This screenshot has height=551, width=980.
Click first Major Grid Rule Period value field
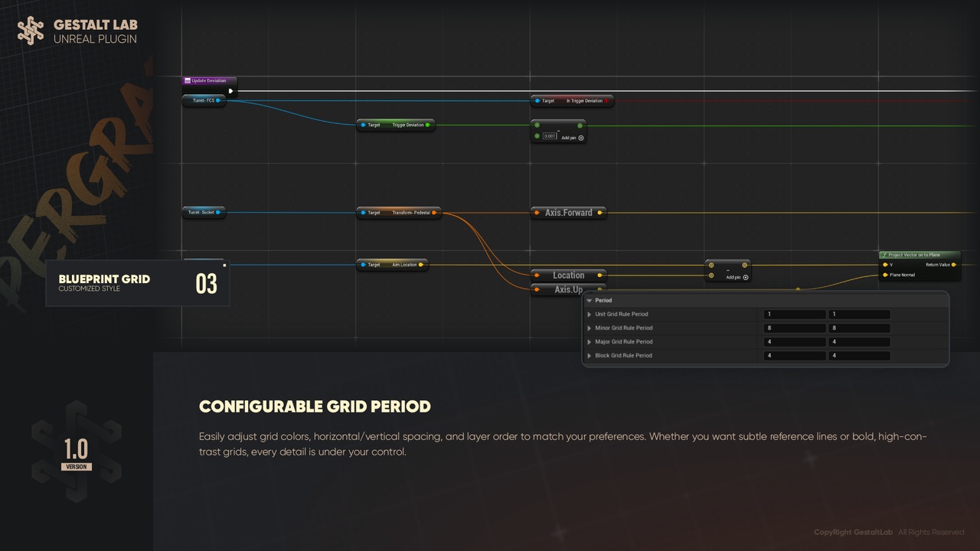[794, 342]
